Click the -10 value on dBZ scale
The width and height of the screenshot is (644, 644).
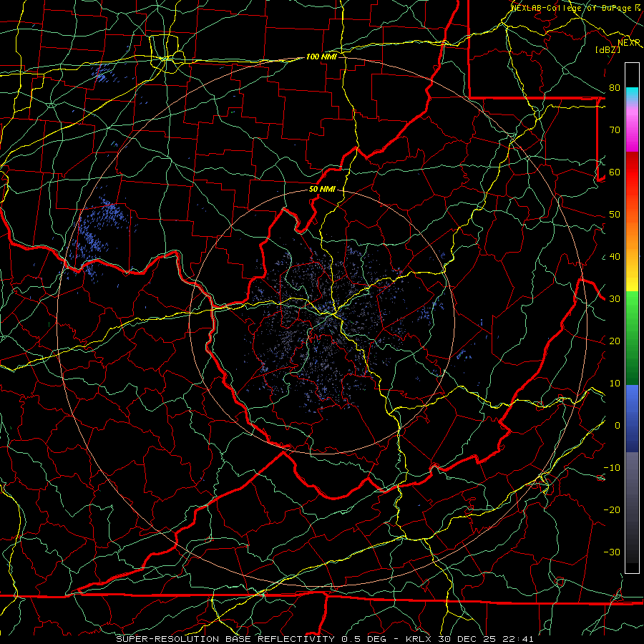[612, 468]
